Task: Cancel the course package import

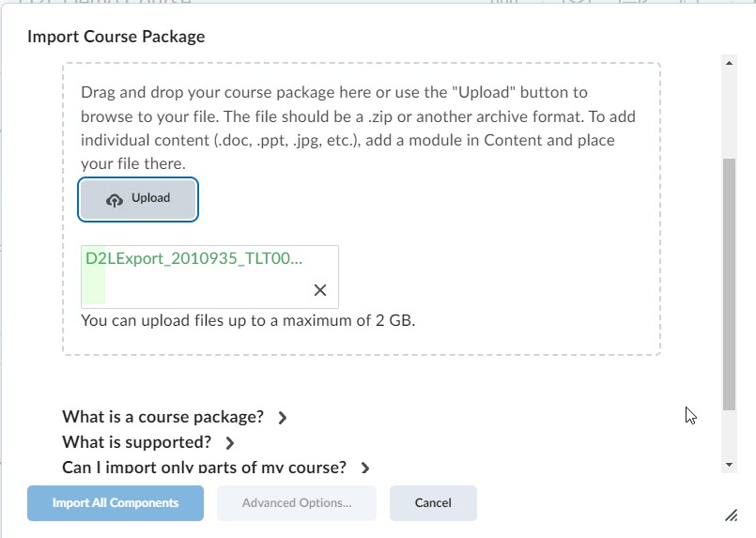Action: coord(433,503)
